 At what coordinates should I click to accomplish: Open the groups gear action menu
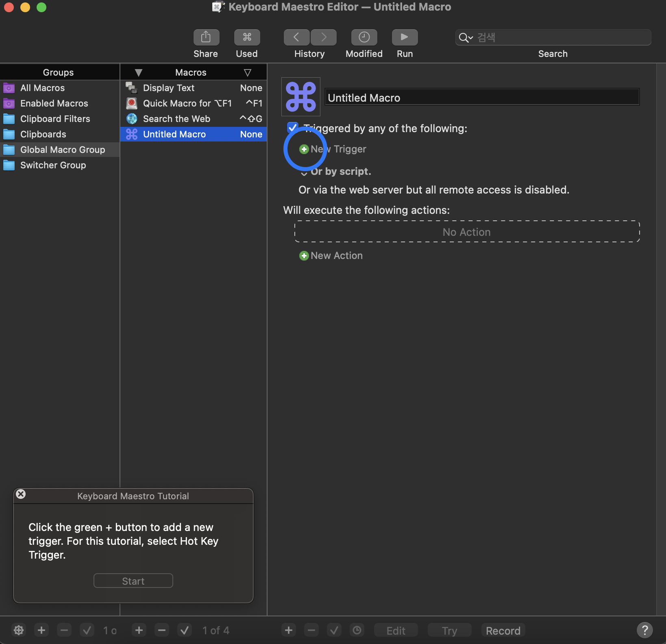19,631
